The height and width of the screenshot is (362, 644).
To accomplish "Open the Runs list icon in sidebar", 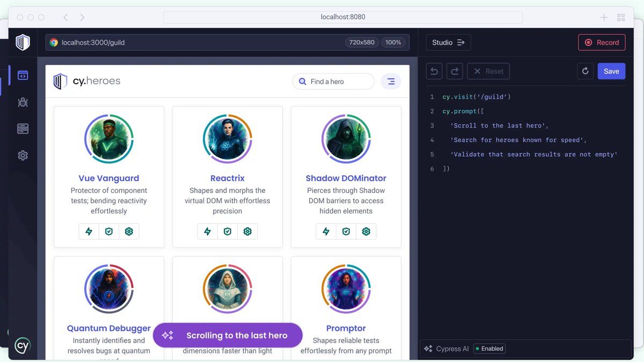I will (23, 129).
